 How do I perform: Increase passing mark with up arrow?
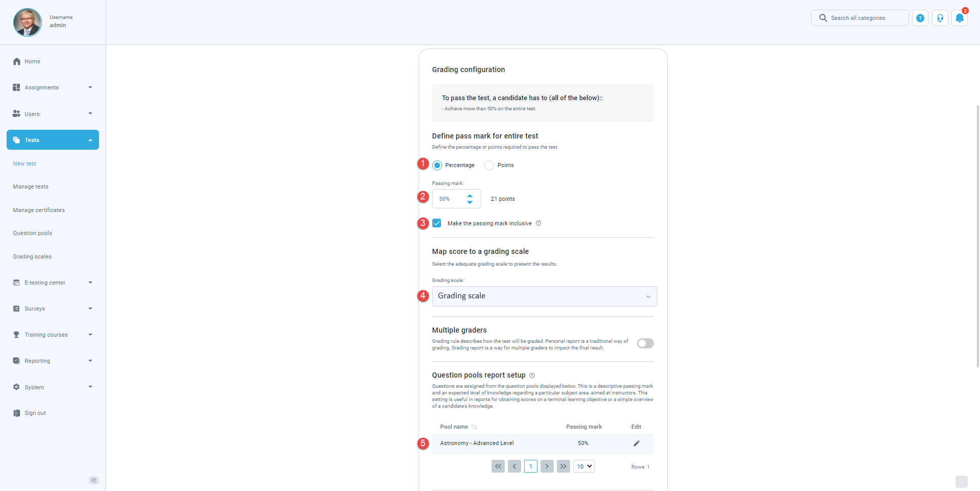(x=470, y=196)
